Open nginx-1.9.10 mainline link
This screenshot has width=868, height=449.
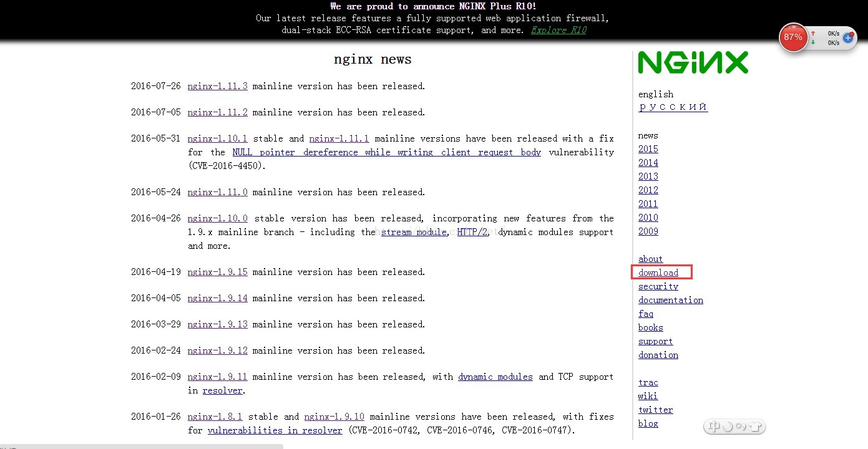pos(334,417)
